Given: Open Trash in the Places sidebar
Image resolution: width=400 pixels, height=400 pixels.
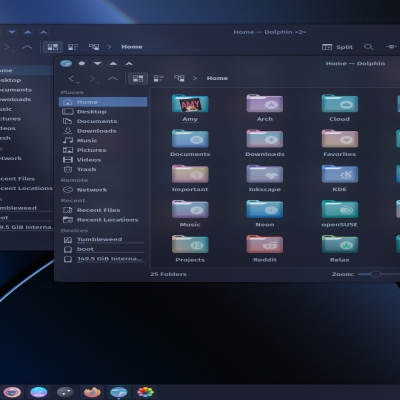Looking at the screenshot, I should [x=103, y=169].
